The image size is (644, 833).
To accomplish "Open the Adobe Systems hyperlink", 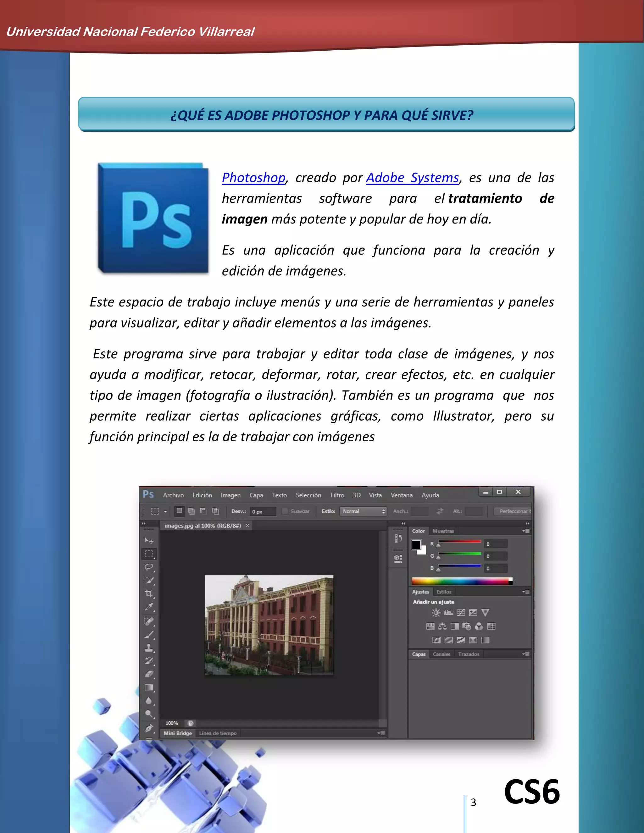I will point(413,178).
